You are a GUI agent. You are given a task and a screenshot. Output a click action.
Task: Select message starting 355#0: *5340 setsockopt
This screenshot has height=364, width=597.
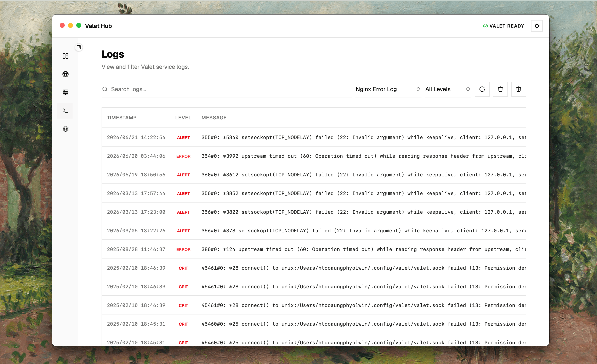tap(363, 137)
